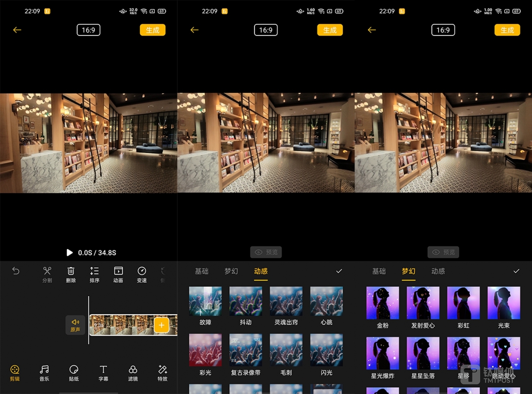The image size is (532, 394).
Task: Open the 排序 reorder tool
Action: [x=94, y=275]
